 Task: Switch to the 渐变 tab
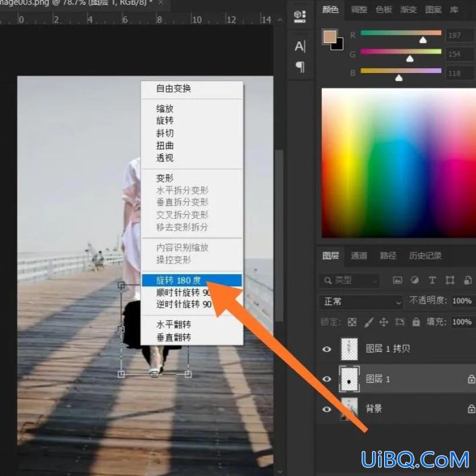point(408,9)
